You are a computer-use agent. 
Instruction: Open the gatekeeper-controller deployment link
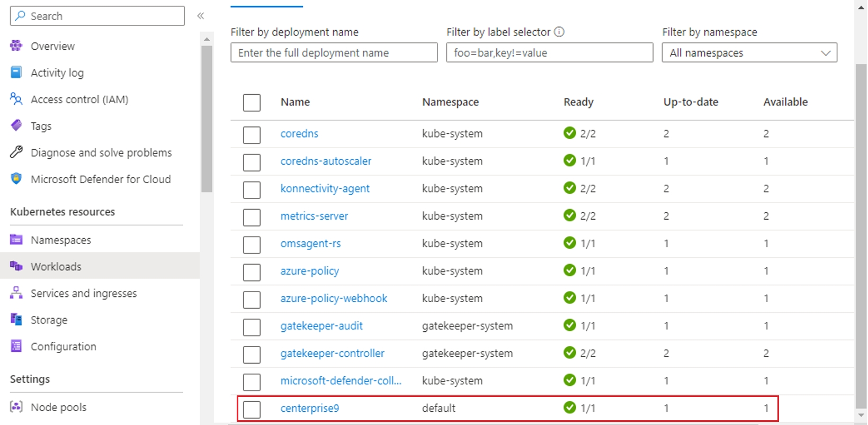click(332, 353)
